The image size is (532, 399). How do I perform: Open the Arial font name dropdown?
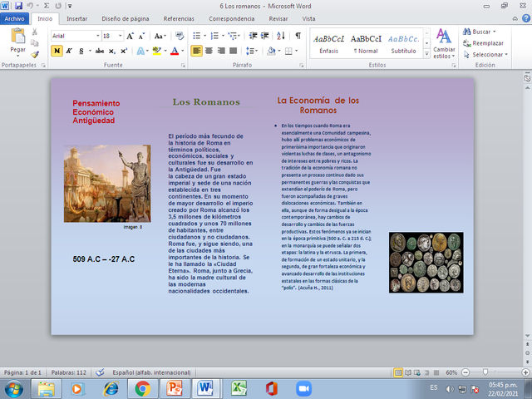tap(98, 36)
